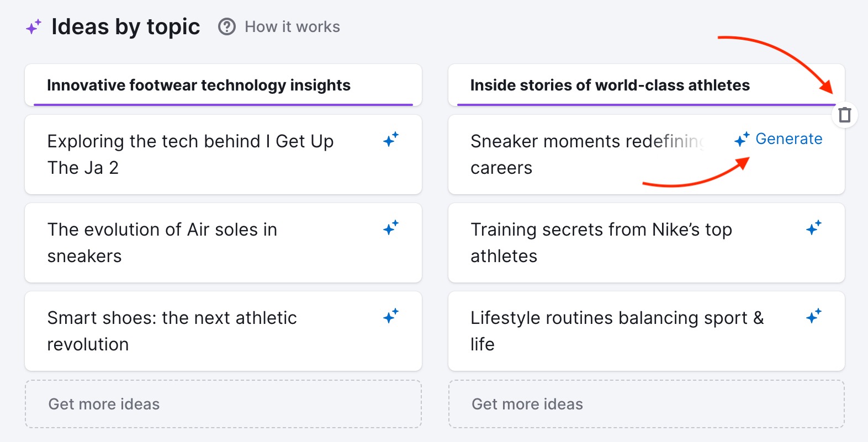Viewport: 868px width, 442px height.
Task: Click sparkle icon for 'Lifestyle routines' idea
Action: [x=814, y=316]
